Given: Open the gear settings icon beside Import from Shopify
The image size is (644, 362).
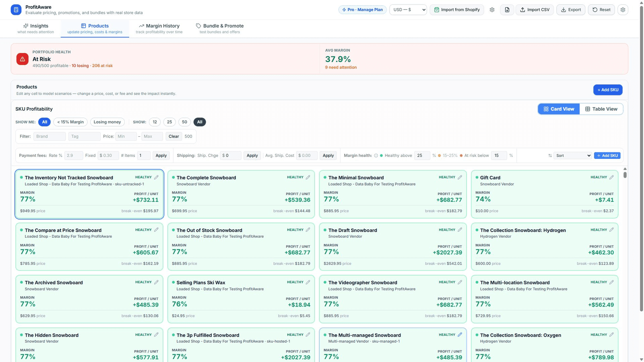Looking at the screenshot, I should click(x=492, y=10).
